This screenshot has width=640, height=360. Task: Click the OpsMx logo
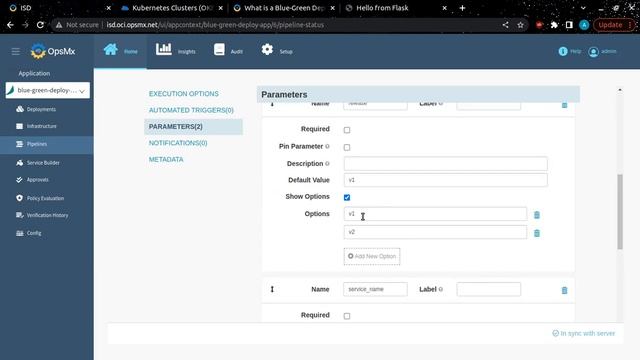click(x=53, y=51)
